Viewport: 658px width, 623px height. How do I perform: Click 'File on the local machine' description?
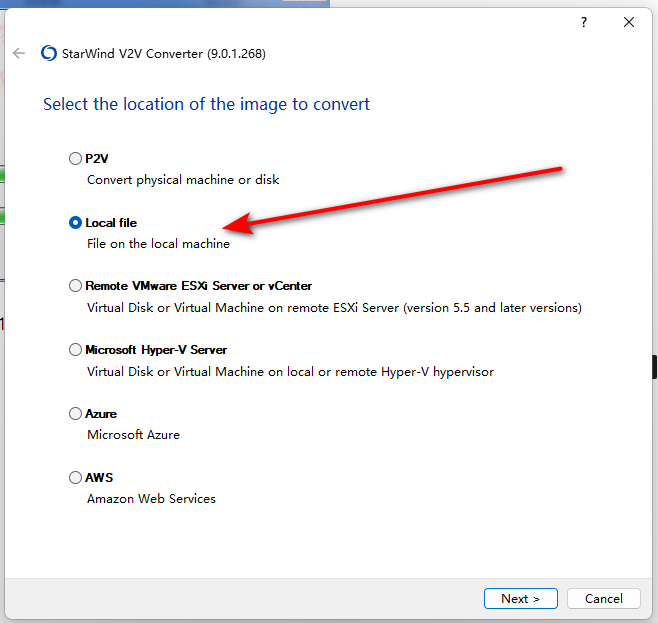(x=158, y=244)
